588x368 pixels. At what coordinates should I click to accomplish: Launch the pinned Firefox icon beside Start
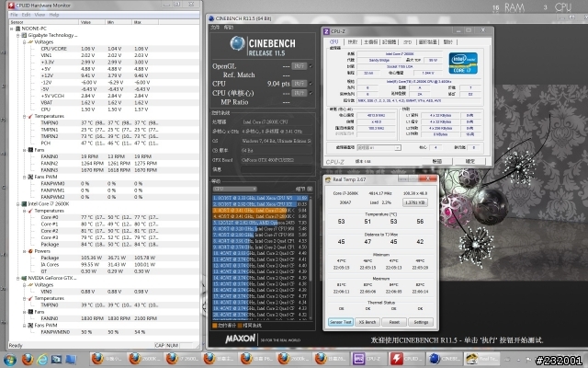click(28, 360)
